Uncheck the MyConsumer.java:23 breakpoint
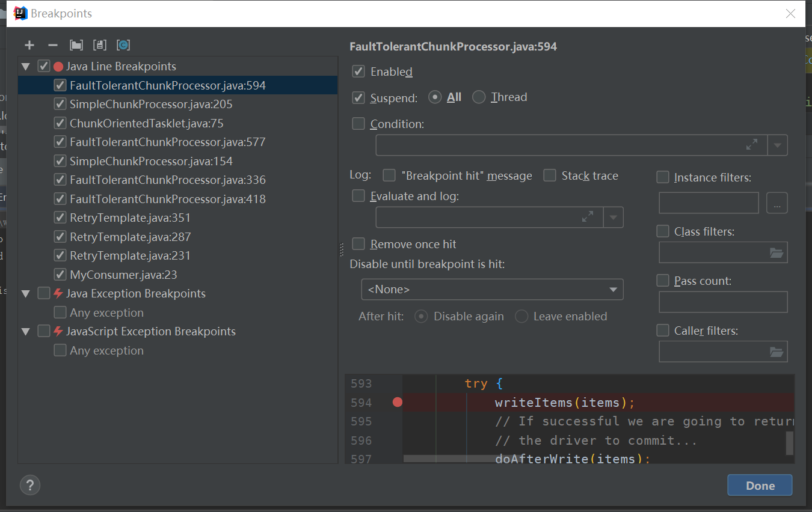This screenshot has width=812, height=512. click(60, 275)
